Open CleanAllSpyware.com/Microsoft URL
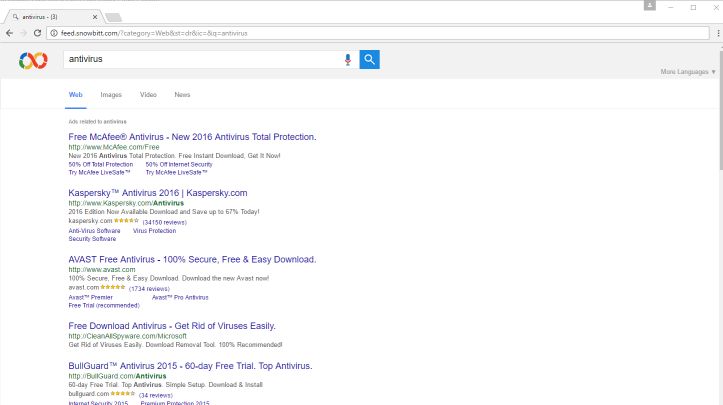This screenshot has width=723, height=405. tap(127, 336)
